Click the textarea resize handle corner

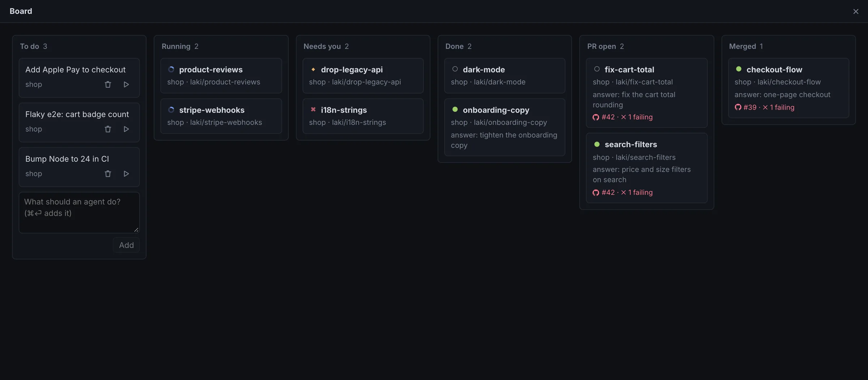pyautogui.click(x=136, y=230)
